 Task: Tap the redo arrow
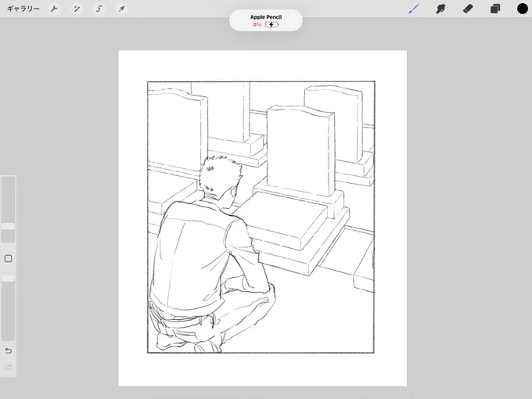pos(8,367)
